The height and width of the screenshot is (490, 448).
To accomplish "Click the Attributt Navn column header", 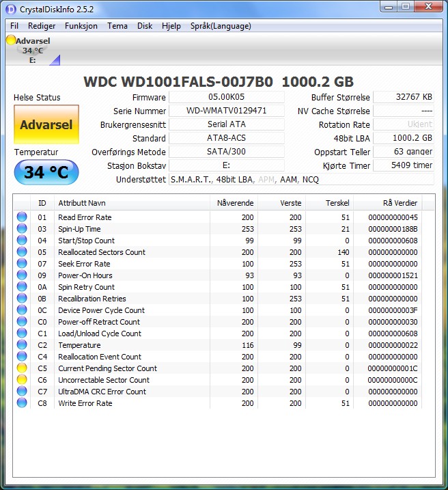I will [x=132, y=203].
